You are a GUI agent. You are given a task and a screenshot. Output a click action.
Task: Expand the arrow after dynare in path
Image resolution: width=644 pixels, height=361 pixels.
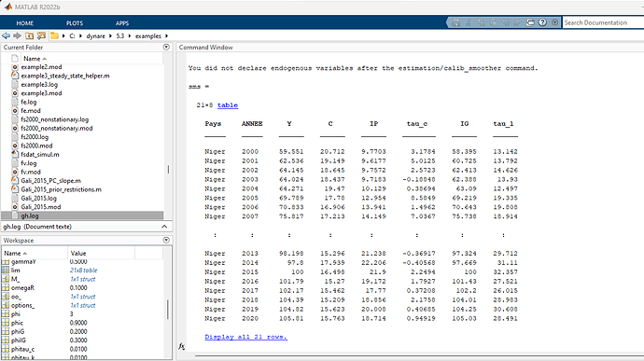110,36
